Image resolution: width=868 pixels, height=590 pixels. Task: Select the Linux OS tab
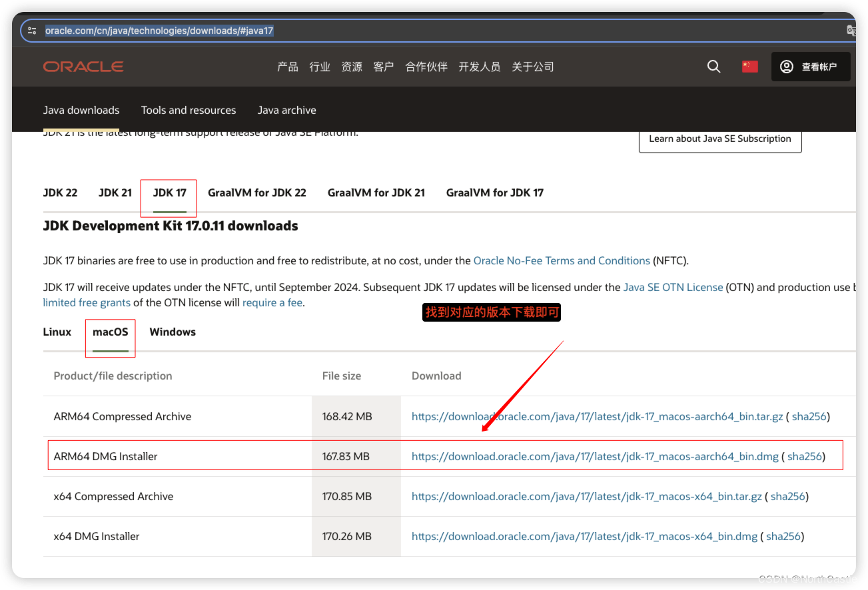[x=57, y=332]
